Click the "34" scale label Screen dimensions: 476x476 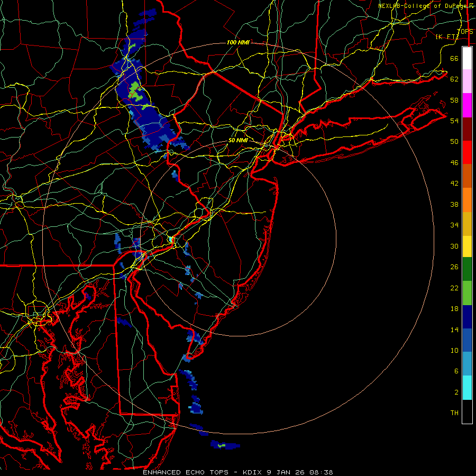(x=454, y=225)
